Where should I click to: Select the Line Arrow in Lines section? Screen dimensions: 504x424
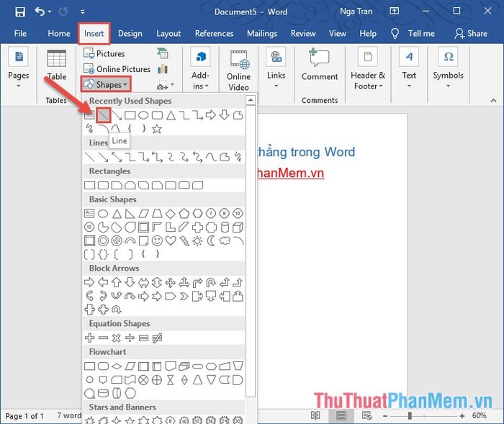coord(104,157)
